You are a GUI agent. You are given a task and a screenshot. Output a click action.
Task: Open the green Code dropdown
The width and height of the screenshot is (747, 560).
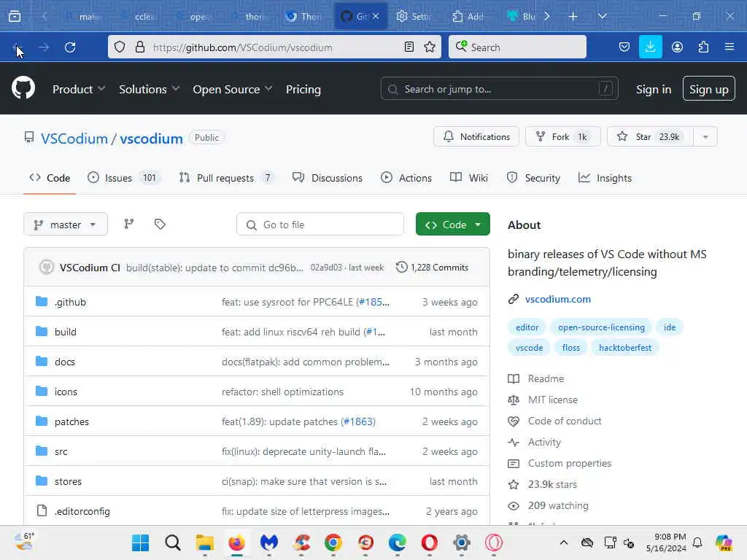[452, 225]
